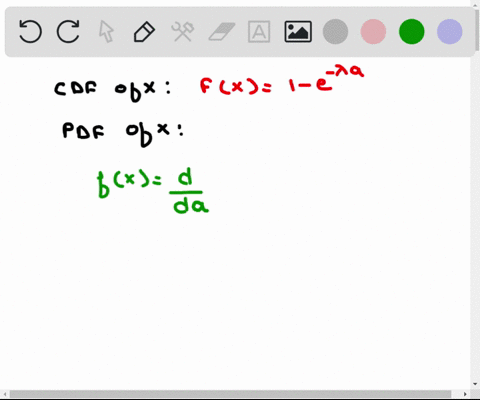The width and height of the screenshot is (480, 400).
Task: Click the red F(x)= formula
Action: [282, 80]
